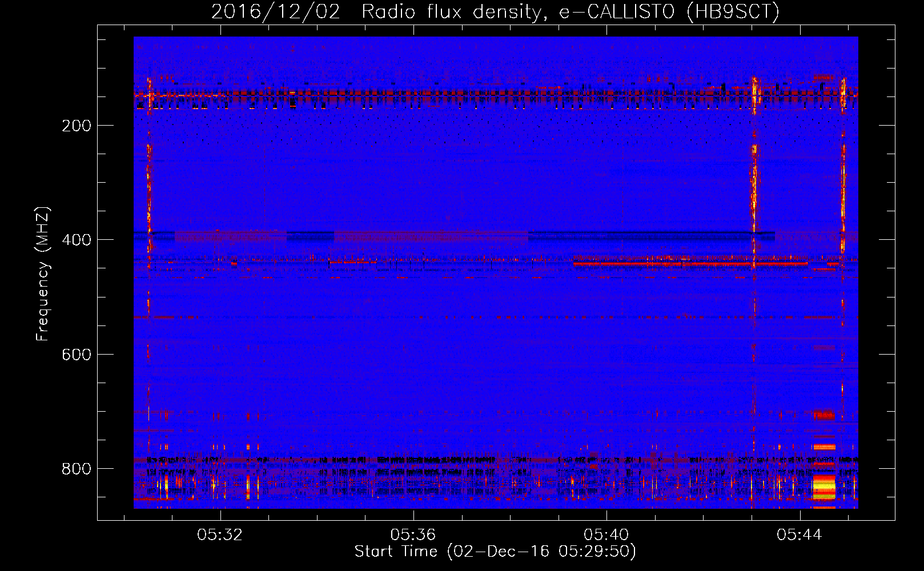Screen dimensions: 924x571
Task: Click the 400 frequency tick label
Action: (76, 240)
